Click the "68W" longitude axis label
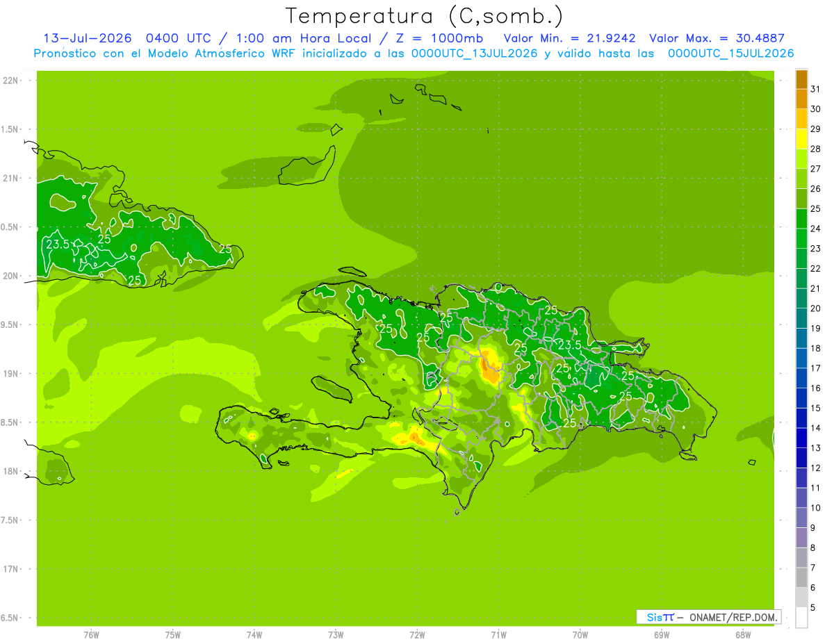 coord(743,634)
